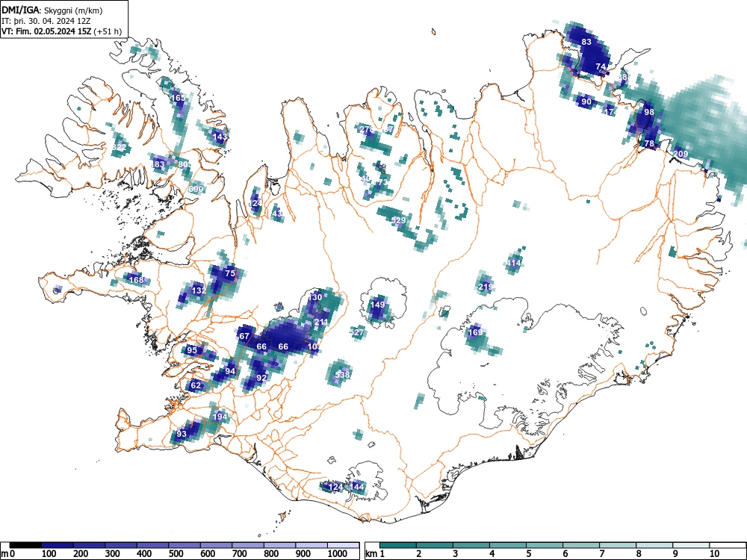Click the '500' label in the metre legend
This screenshot has height=560, width=747.
point(176,553)
